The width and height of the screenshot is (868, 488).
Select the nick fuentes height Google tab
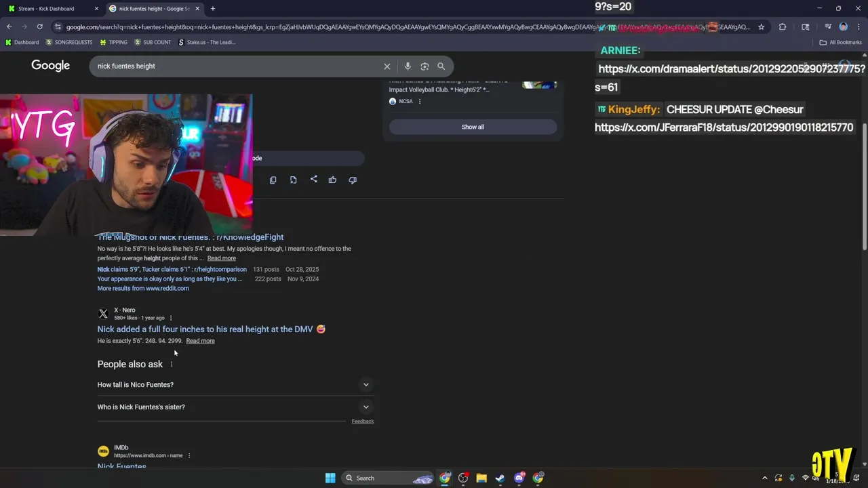153,9
